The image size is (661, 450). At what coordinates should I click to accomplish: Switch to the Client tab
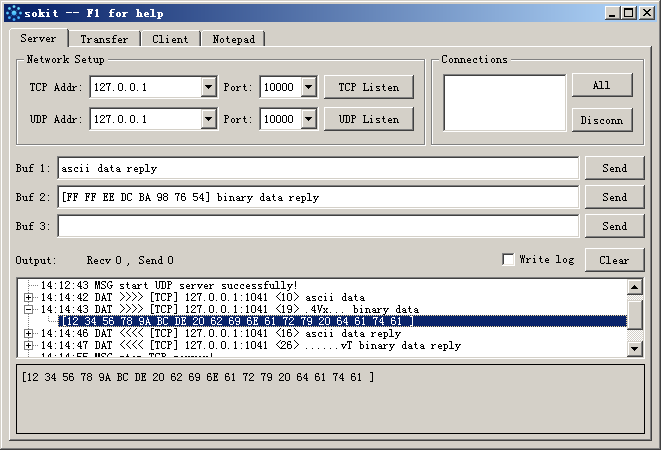tap(170, 40)
